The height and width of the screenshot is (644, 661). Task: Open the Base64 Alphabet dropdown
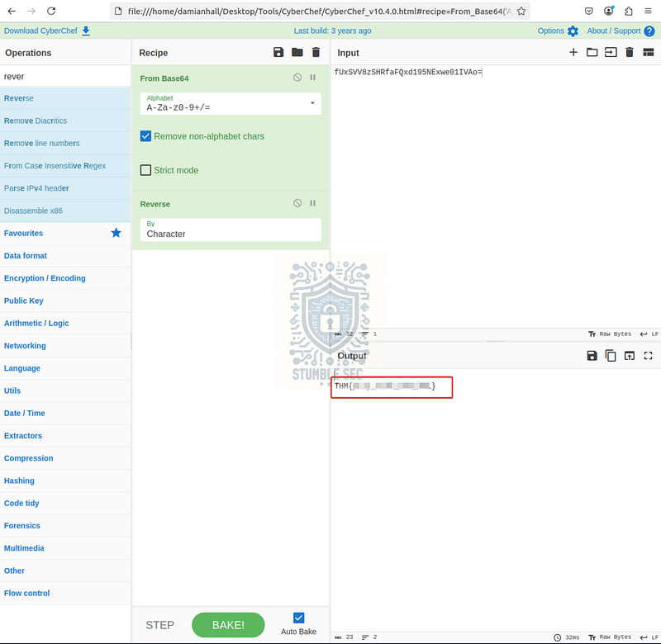[x=231, y=103]
